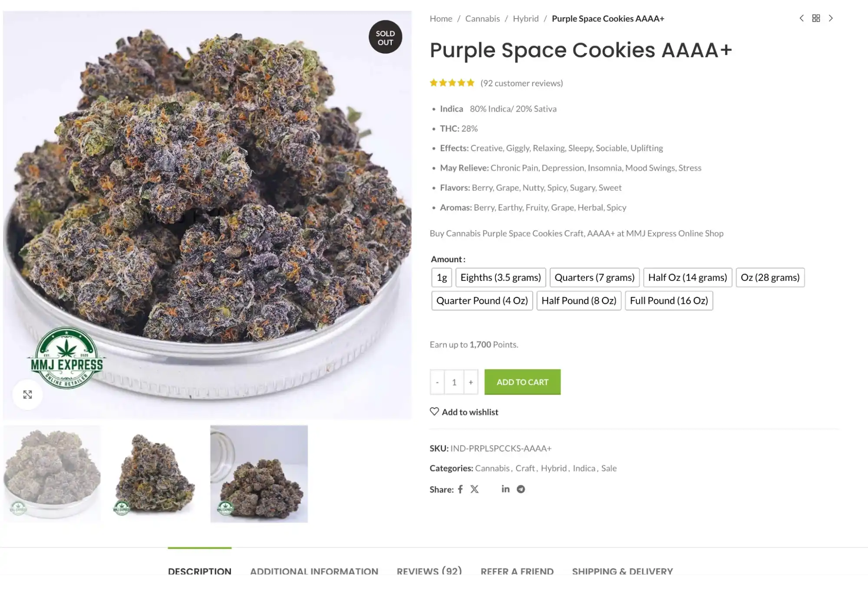Screen dimensions: 868x595
Task: Share via Telegram
Action: (521, 489)
